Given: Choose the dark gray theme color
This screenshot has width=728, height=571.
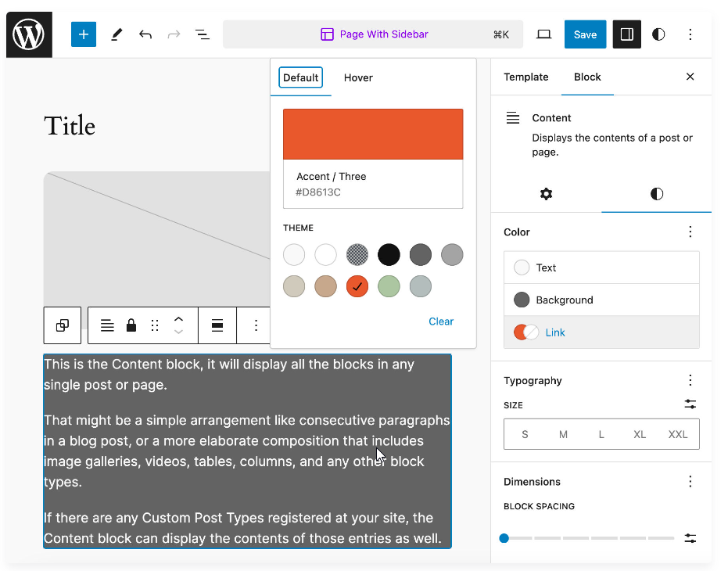Looking at the screenshot, I should pos(420,255).
